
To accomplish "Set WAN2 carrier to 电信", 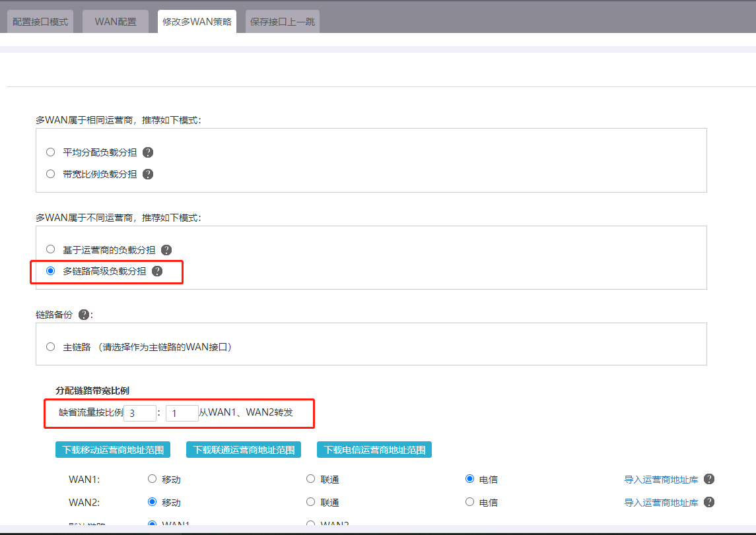I will 469,502.
